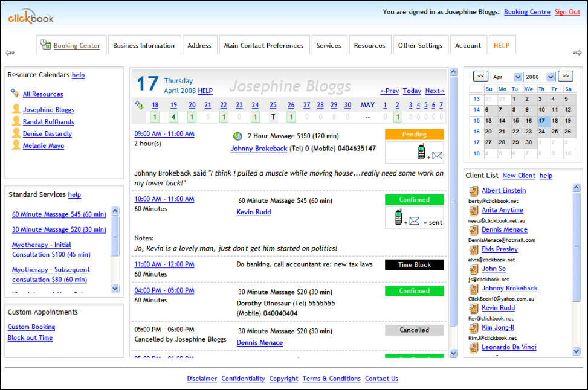This screenshot has height=390, width=588.
Task: Go to <-Prev day in schedule
Action: click(x=390, y=91)
